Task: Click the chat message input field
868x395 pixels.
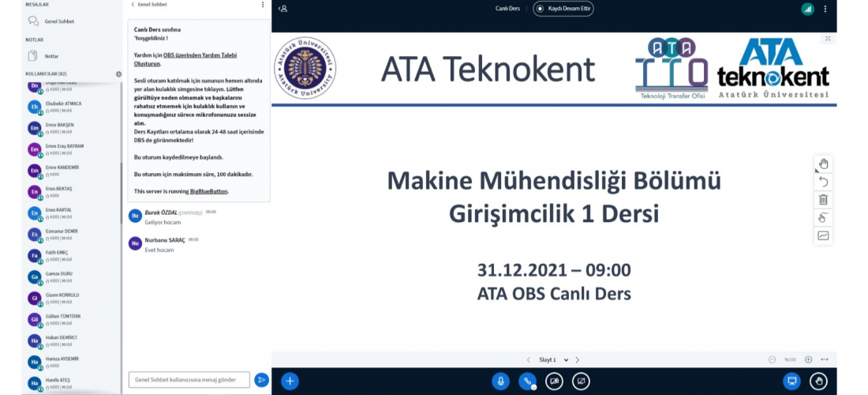Action: coord(189,379)
